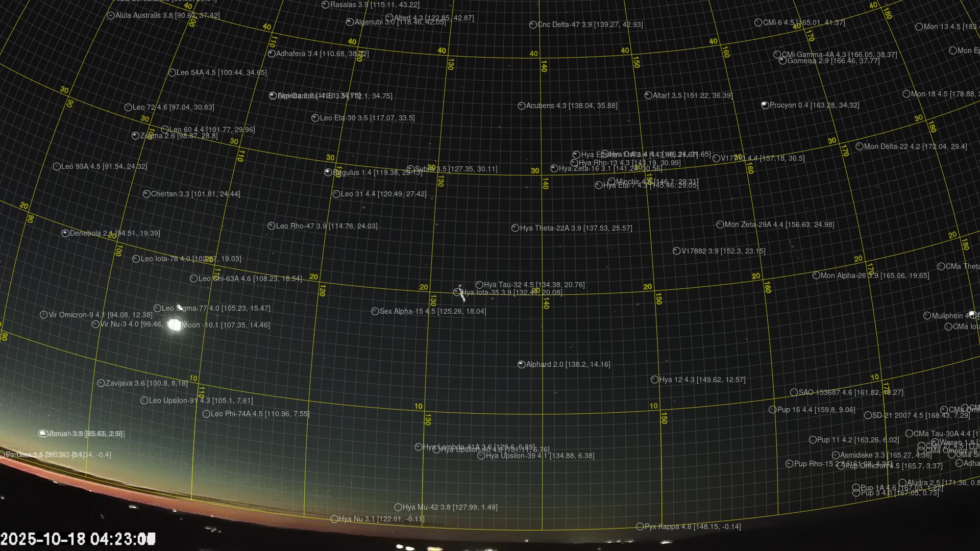Click the Cnc Delta-47 star circle
Screen dimensions: 980x551
pos(533,24)
